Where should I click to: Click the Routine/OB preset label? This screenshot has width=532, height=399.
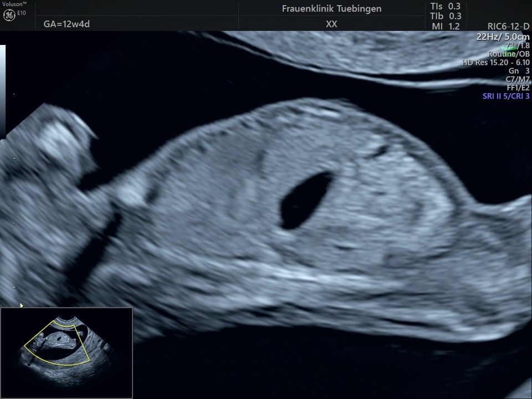pyautogui.click(x=508, y=54)
